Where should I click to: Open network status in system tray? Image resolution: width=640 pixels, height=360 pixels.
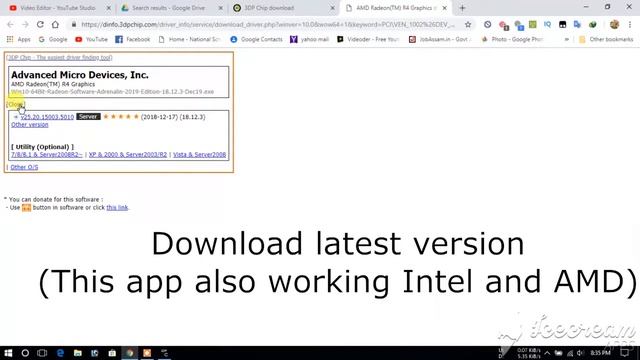click(570, 353)
